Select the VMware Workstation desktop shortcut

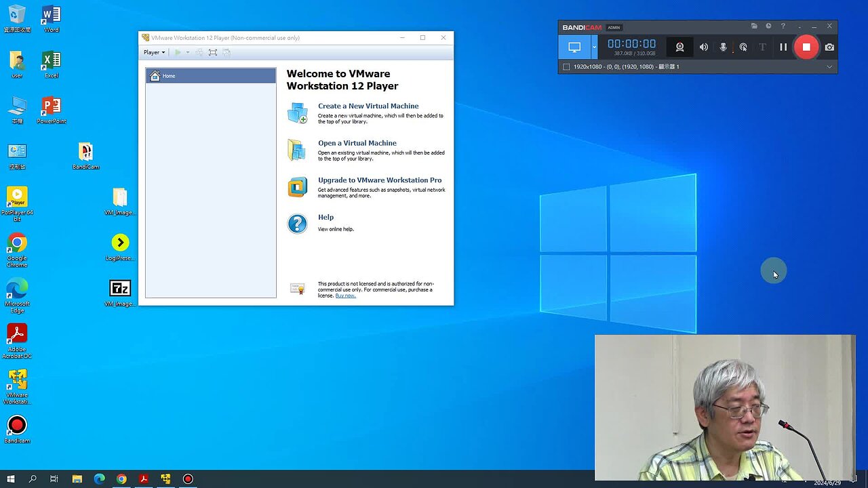click(17, 387)
